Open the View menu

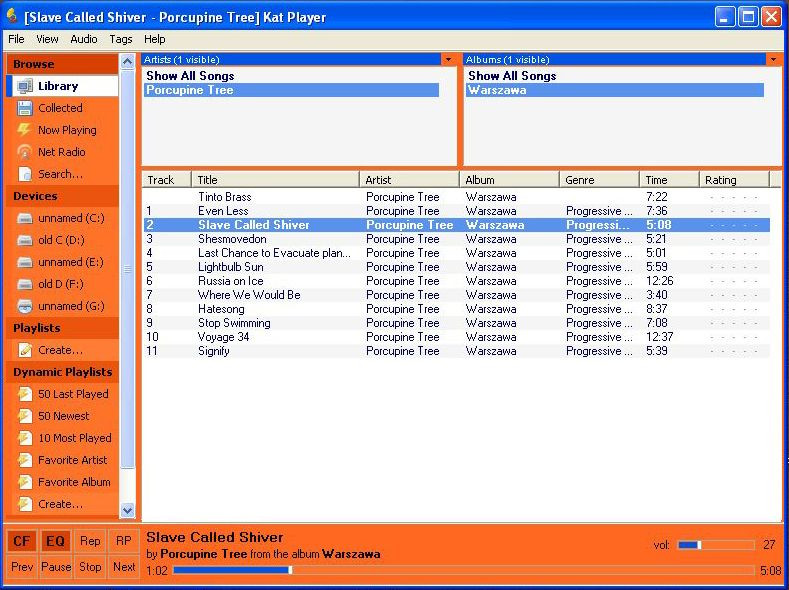point(47,39)
